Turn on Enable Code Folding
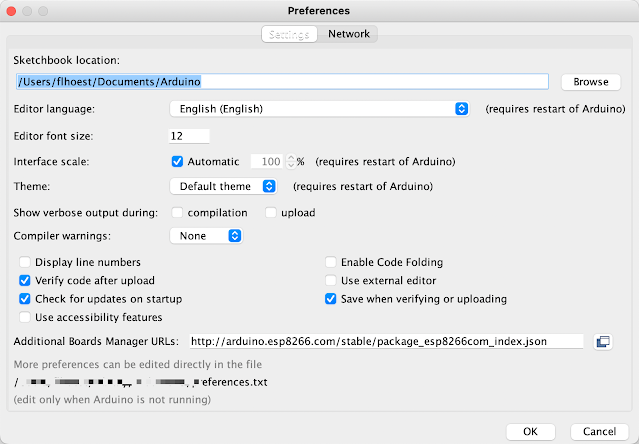This screenshot has width=639, height=444. pos(331,263)
